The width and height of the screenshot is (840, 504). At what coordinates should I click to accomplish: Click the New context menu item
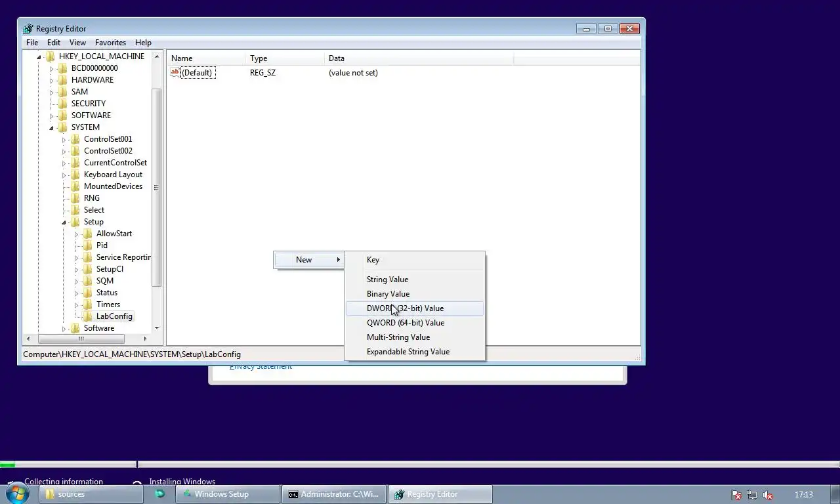[309, 260]
